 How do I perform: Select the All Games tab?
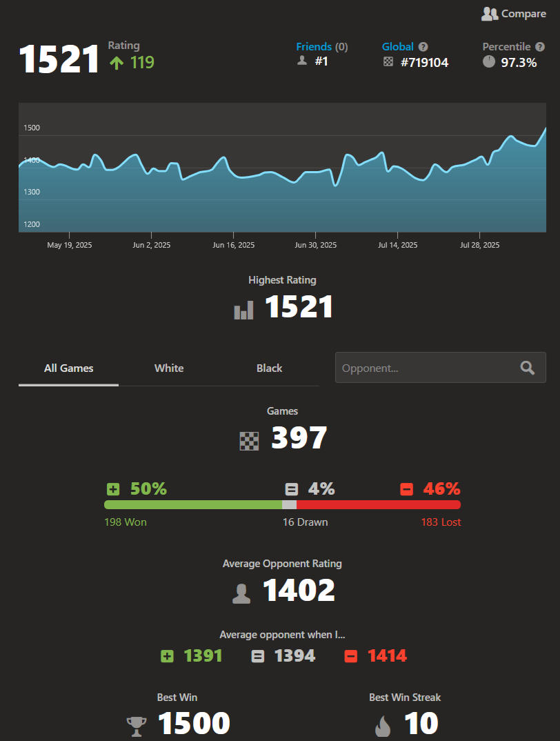[x=68, y=368]
